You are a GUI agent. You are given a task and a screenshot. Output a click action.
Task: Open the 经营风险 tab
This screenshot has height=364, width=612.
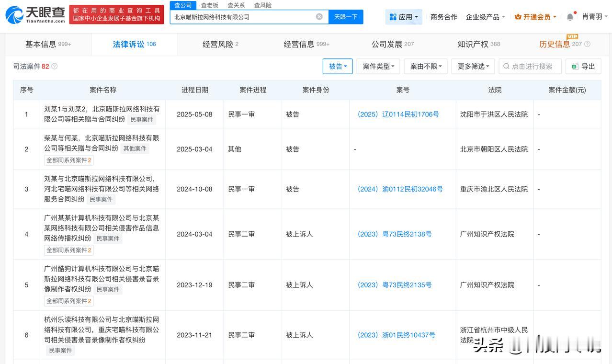[220, 44]
